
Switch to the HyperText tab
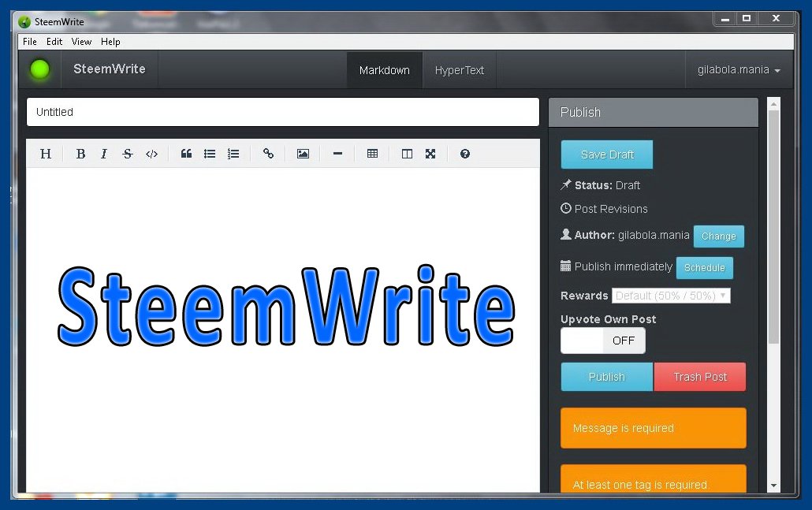coord(460,70)
